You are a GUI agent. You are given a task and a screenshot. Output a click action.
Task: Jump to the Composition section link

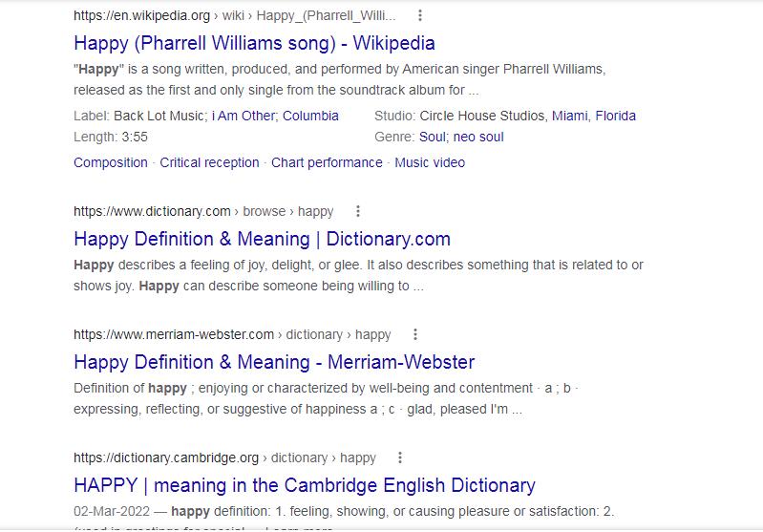[111, 162]
